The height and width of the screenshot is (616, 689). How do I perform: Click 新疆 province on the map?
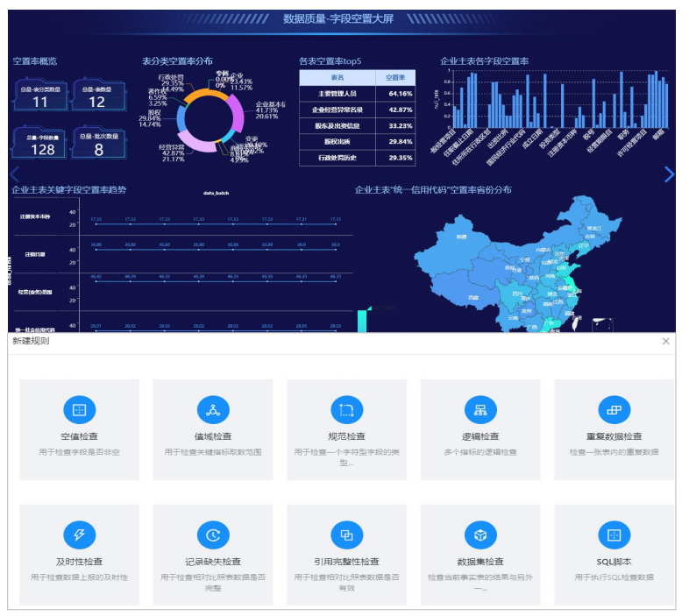[x=461, y=237]
